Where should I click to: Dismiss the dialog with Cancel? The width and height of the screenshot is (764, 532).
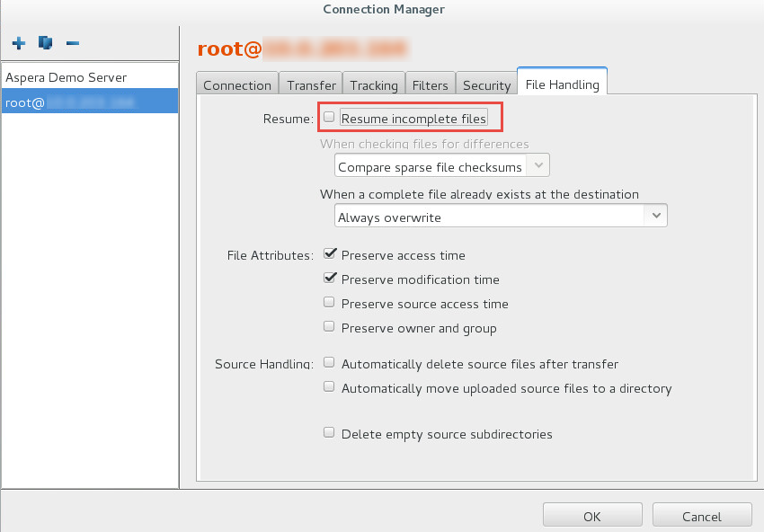pos(702,516)
